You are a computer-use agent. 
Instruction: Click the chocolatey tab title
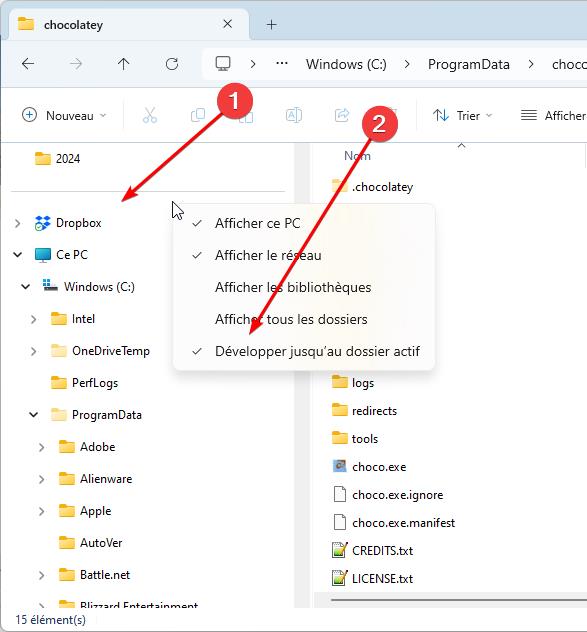coord(73,25)
